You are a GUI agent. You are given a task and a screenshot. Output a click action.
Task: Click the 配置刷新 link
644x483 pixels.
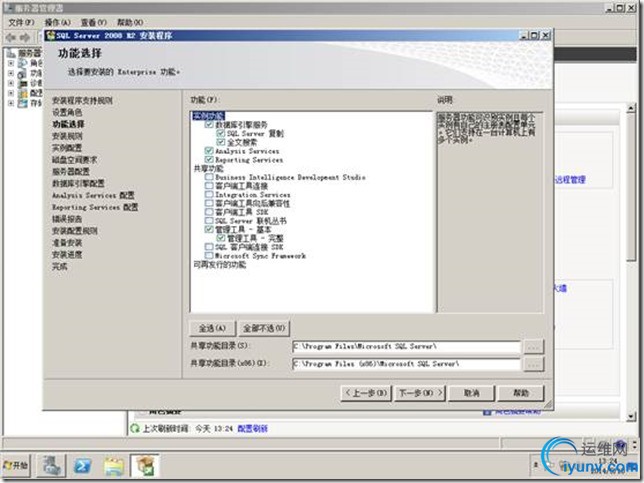click(253, 428)
